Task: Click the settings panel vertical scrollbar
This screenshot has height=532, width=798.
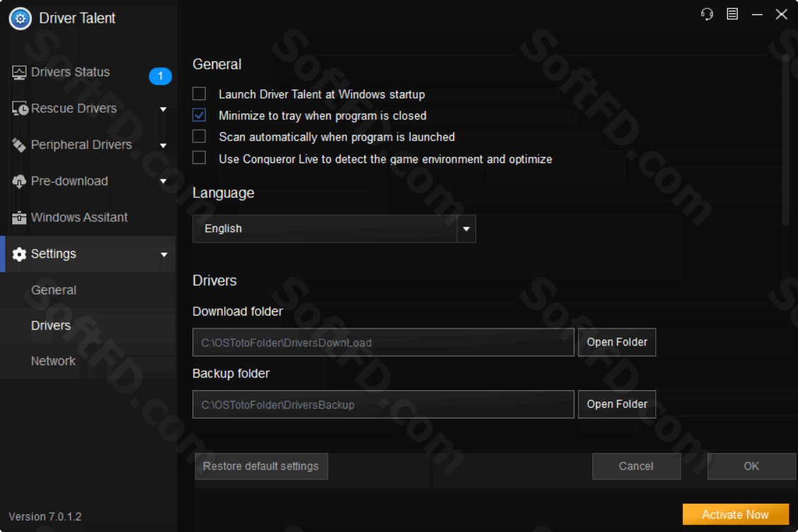Action: (785, 140)
